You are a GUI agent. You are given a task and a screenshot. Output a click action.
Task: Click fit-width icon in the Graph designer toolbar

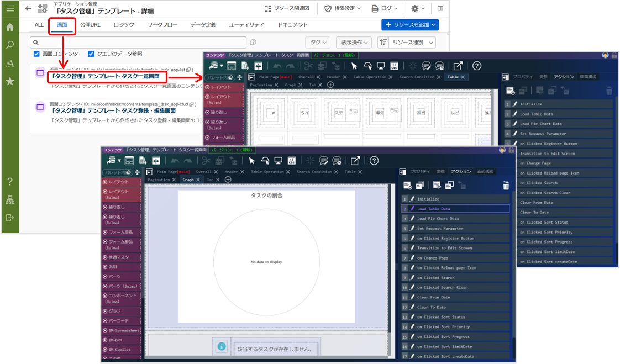click(156, 161)
